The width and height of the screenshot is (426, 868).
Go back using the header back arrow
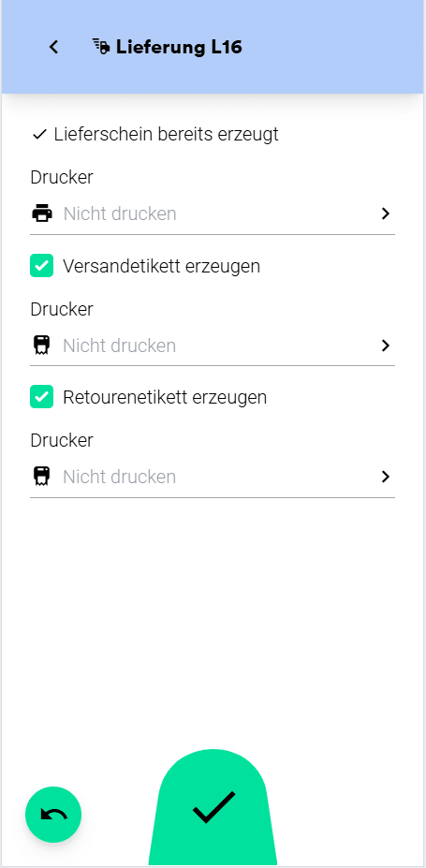click(x=53, y=47)
